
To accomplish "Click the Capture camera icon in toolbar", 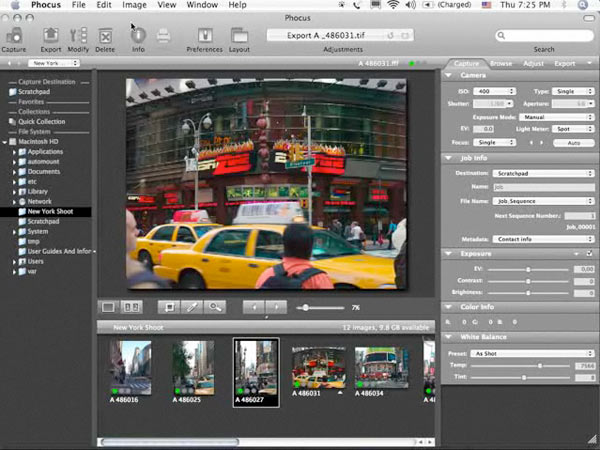I will pos(14,35).
